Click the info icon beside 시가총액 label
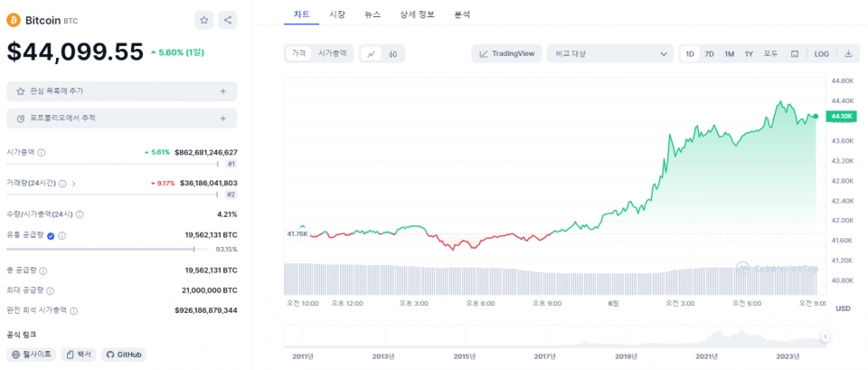Screen dimensions: 868x370 click(x=42, y=153)
